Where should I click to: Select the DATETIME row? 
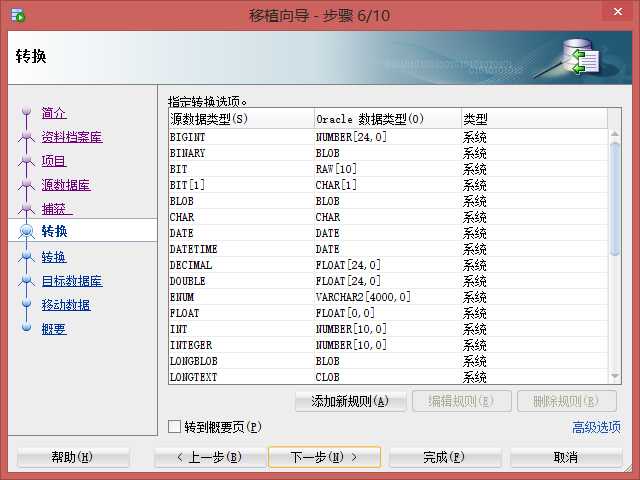[388, 249]
